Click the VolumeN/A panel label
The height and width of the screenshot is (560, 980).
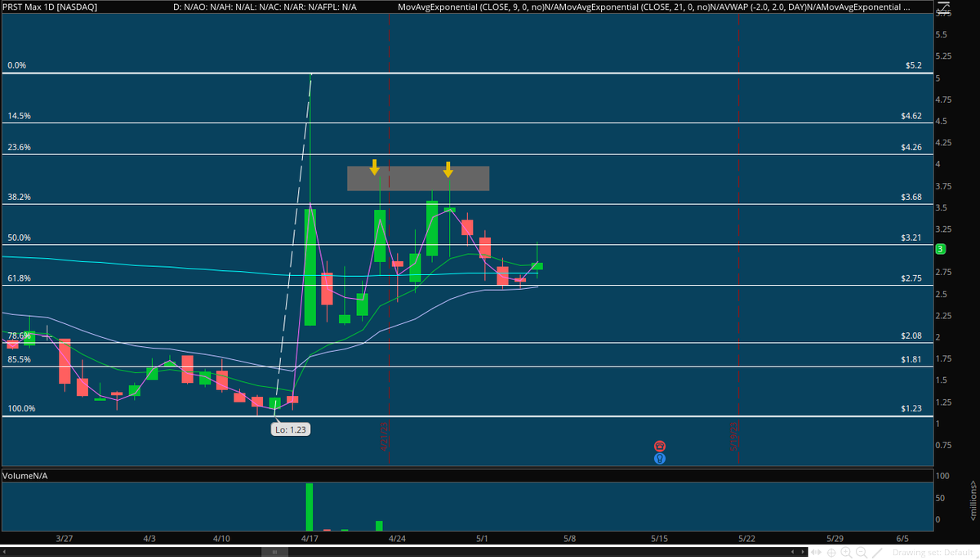click(24, 475)
